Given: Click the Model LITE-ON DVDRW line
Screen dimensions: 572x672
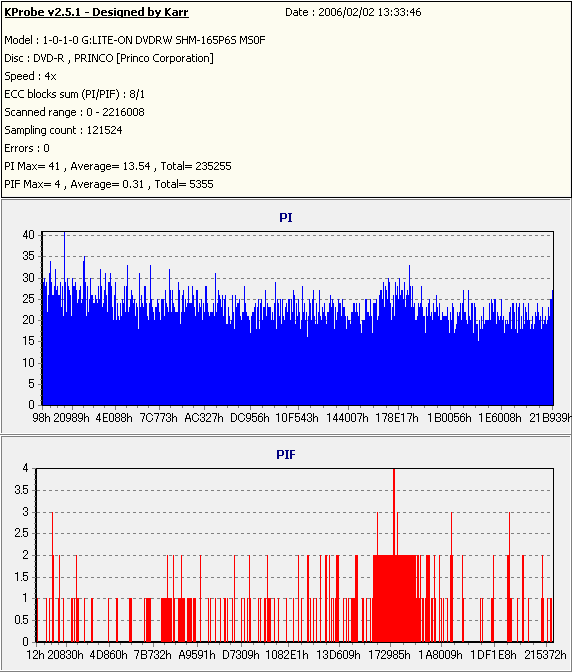Looking at the screenshot, I should pyautogui.click(x=135, y=40).
